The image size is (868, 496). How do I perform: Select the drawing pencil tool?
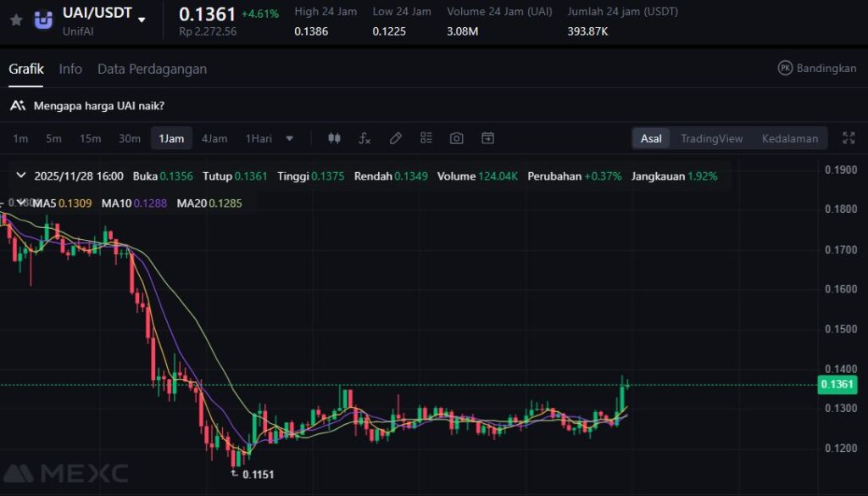[x=395, y=138]
